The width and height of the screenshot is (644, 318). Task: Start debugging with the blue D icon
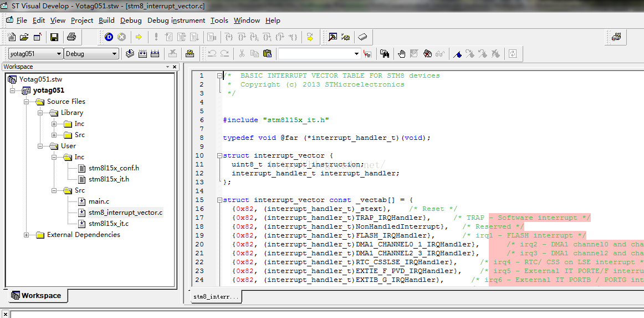pos(109,37)
